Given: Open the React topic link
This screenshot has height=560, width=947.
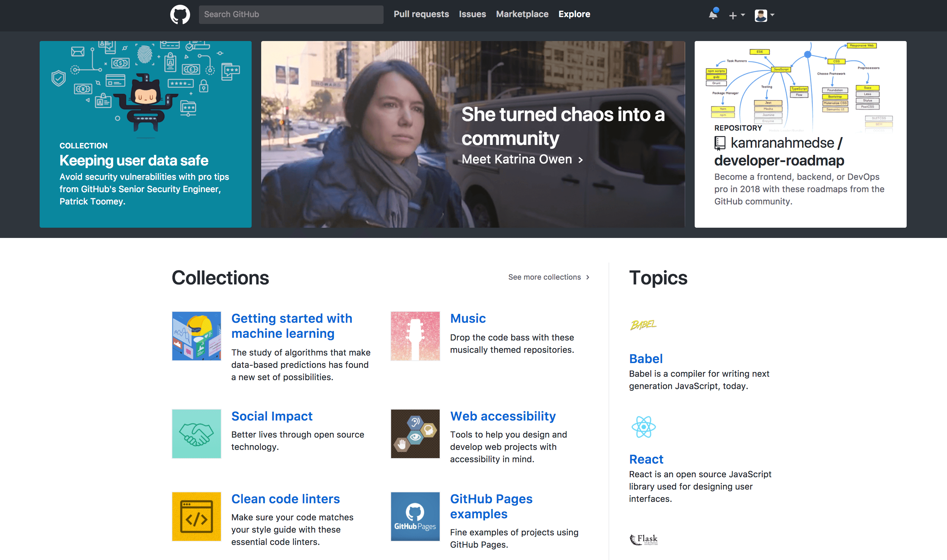Looking at the screenshot, I should 646,459.
